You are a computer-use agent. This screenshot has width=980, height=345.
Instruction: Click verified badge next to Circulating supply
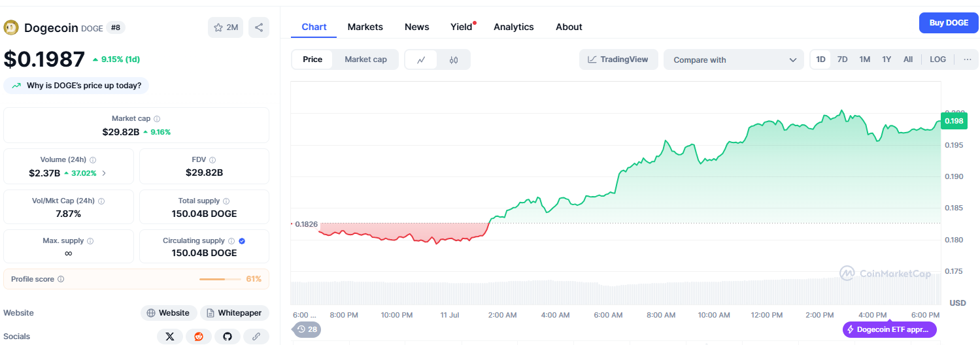tap(242, 241)
